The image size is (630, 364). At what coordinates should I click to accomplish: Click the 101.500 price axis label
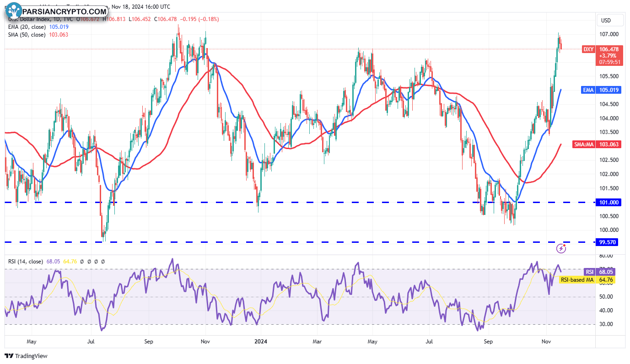point(608,188)
